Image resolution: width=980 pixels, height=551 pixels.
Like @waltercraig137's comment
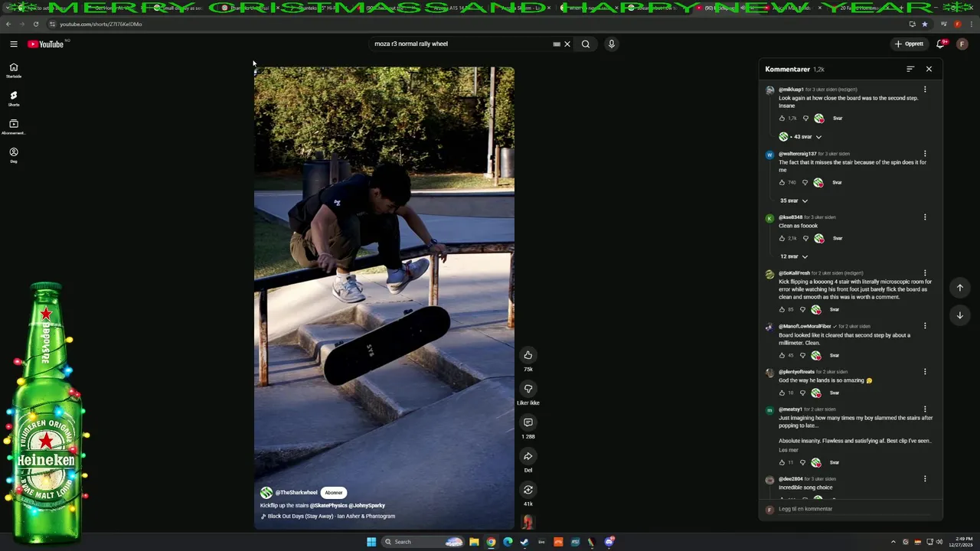[x=782, y=183]
